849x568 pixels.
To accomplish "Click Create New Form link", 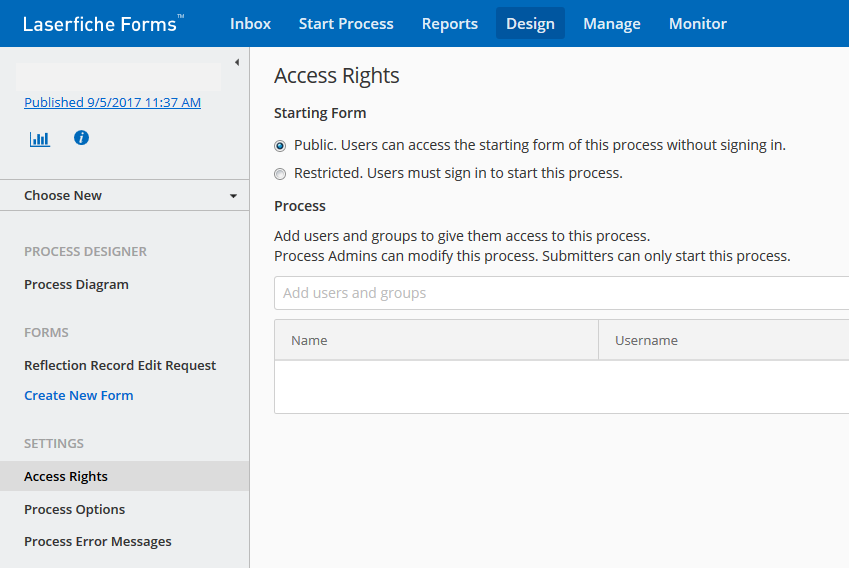I will tap(79, 396).
